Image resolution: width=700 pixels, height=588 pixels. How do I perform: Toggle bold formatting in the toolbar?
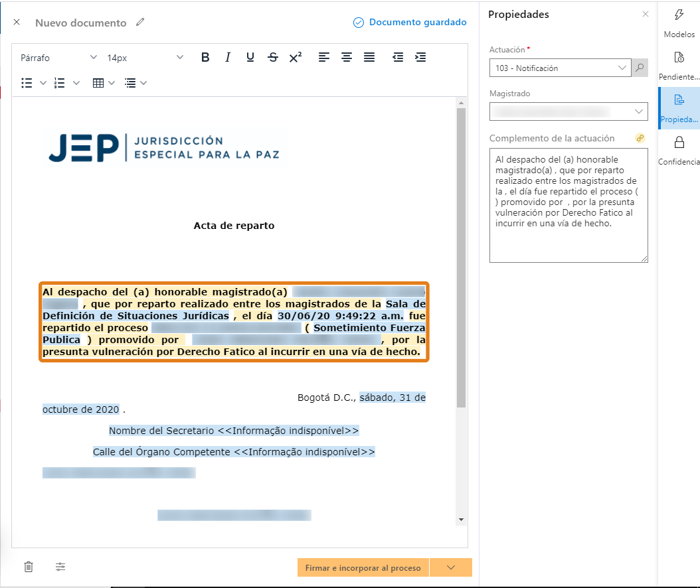[x=205, y=58]
